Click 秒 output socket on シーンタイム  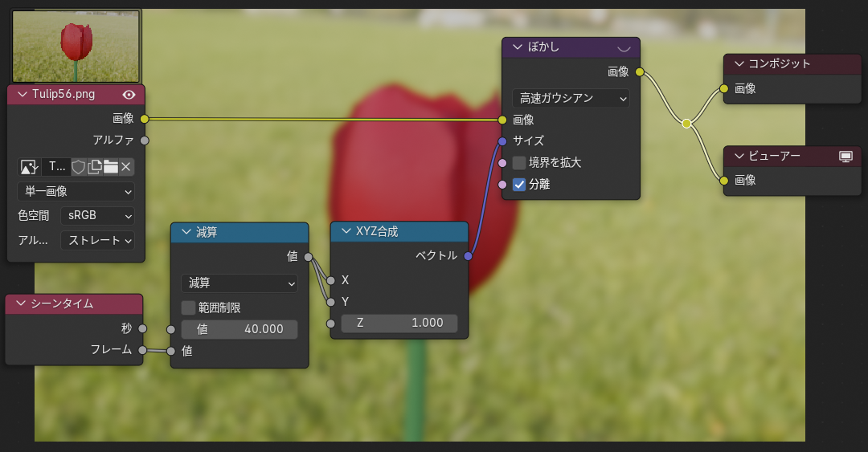coord(142,328)
